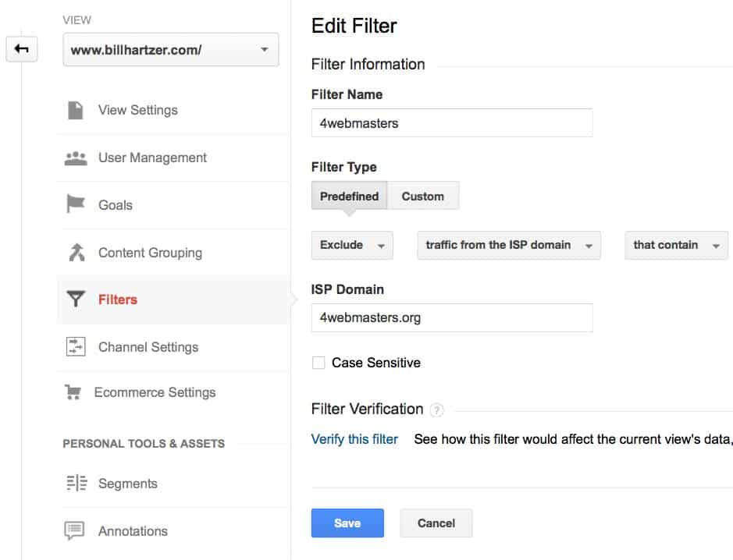The width and height of the screenshot is (733, 560).
Task: Click the back arrow icon
Action: click(22, 49)
